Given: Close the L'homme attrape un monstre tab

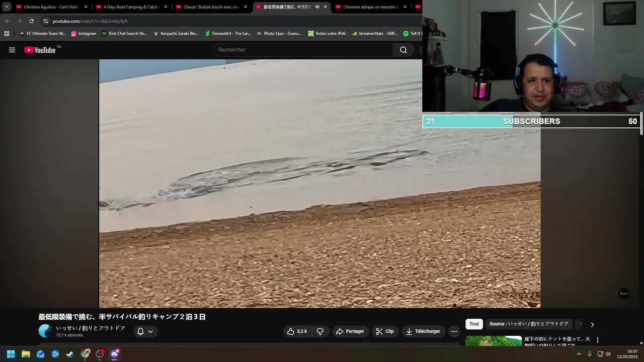Looking at the screenshot, I should pyautogui.click(x=405, y=7).
